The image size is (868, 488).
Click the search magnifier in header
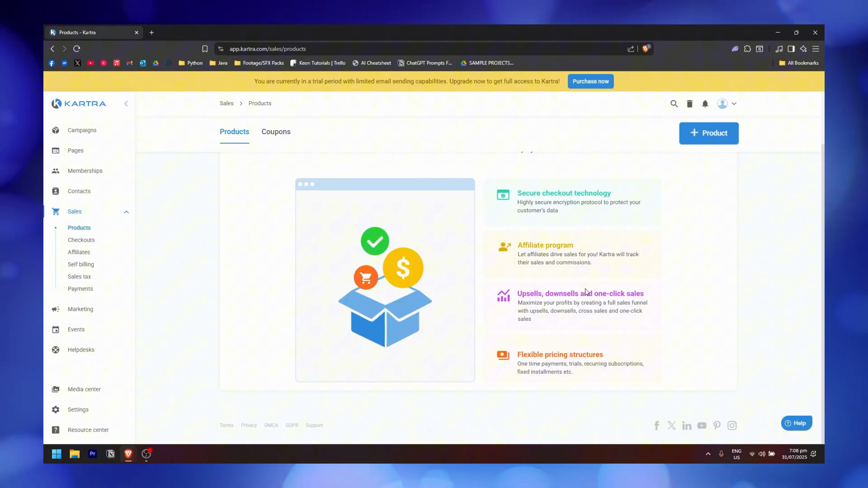tap(674, 104)
